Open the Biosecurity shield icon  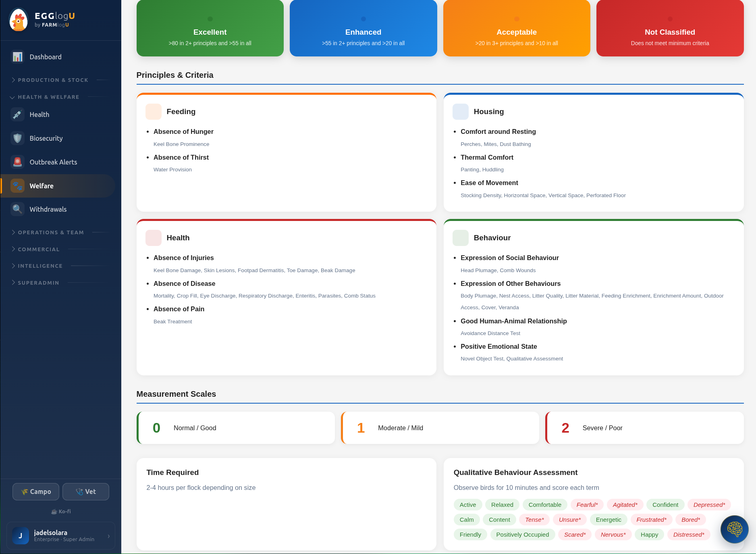[x=17, y=138]
